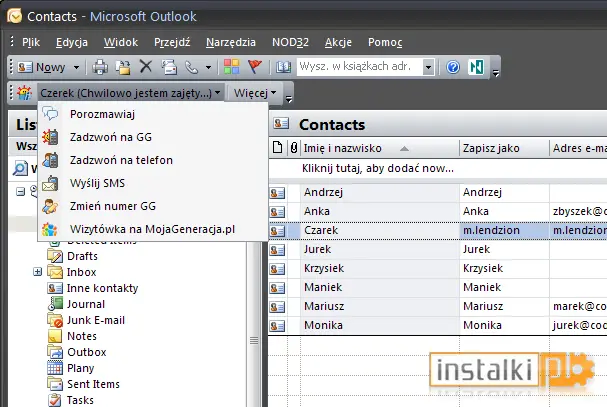Open the Narzędzia menu

[231, 42]
